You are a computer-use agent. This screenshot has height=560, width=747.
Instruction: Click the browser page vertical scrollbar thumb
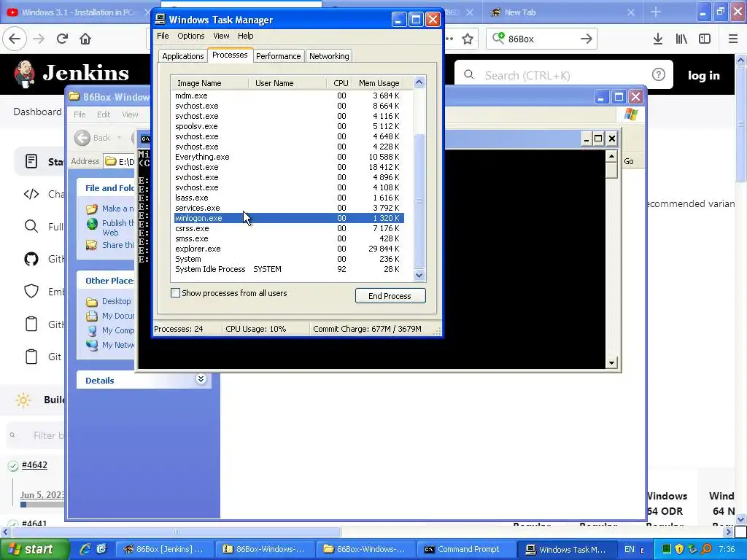741,125
